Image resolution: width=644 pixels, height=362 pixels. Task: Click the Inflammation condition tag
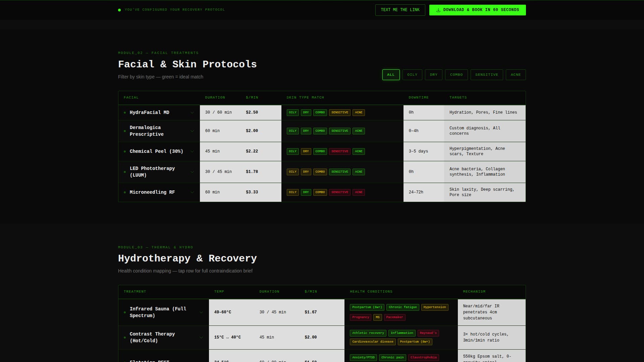click(402, 333)
